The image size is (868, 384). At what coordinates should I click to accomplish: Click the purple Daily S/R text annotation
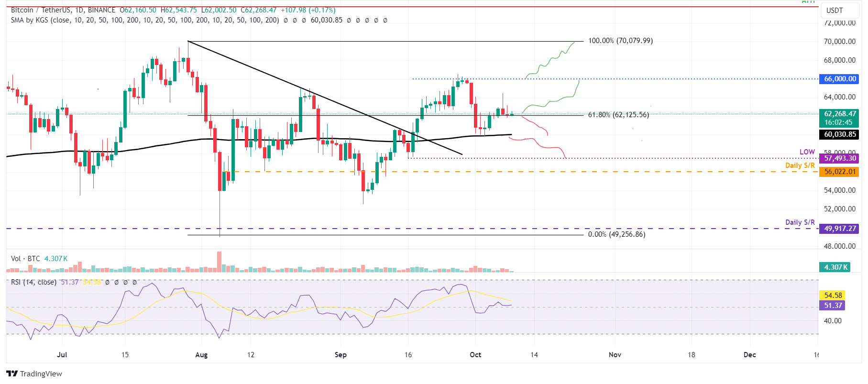(800, 222)
